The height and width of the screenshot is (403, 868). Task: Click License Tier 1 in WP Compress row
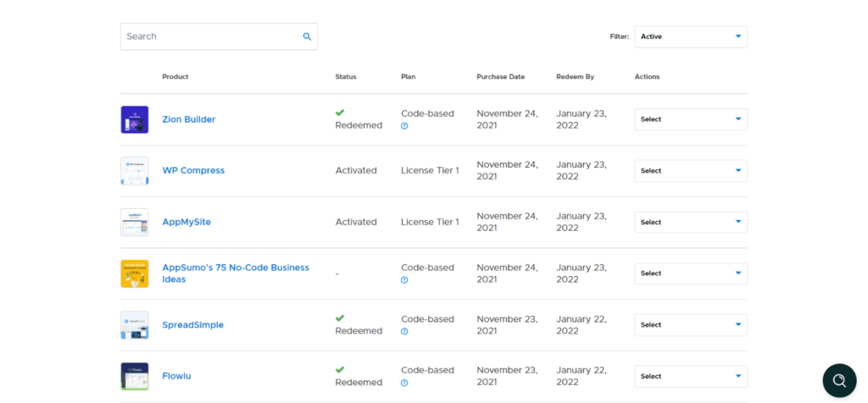pyautogui.click(x=430, y=171)
